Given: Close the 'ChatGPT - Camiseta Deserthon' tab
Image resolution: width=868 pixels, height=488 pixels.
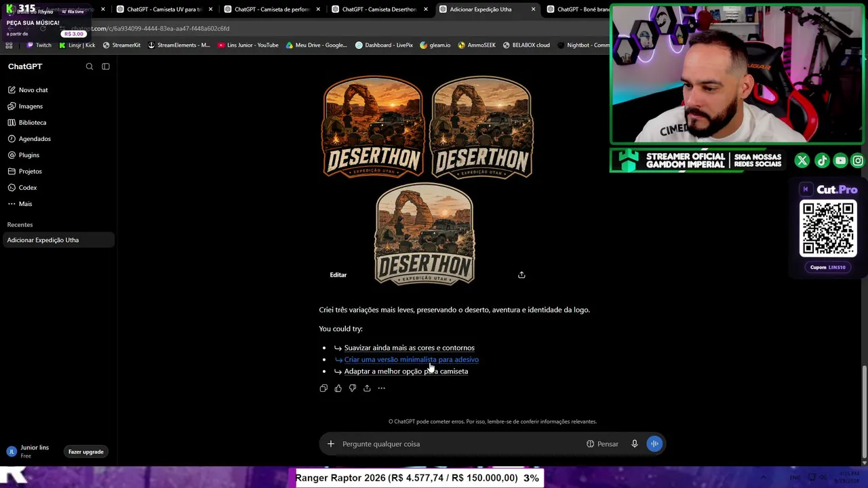Looking at the screenshot, I should tap(426, 9).
